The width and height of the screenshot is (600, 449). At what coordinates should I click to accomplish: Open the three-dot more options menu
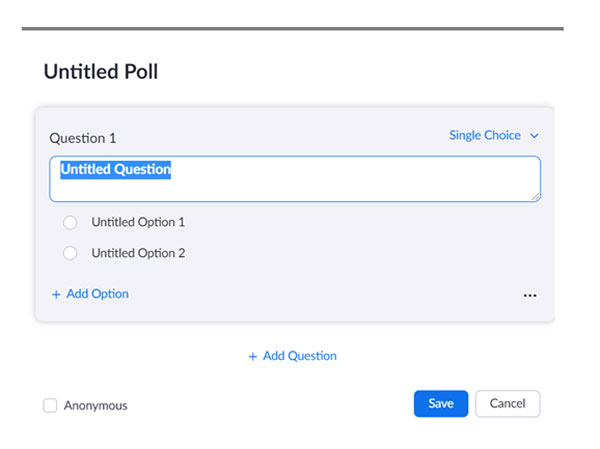coord(530,296)
